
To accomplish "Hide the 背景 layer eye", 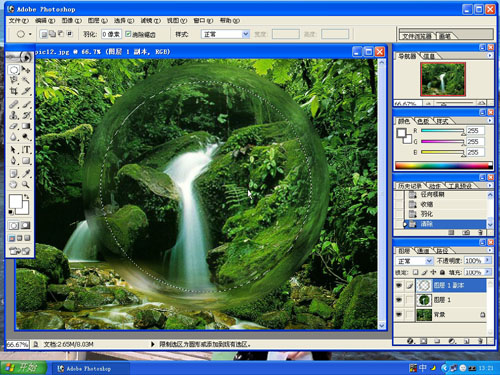I will [x=399, y=315].
